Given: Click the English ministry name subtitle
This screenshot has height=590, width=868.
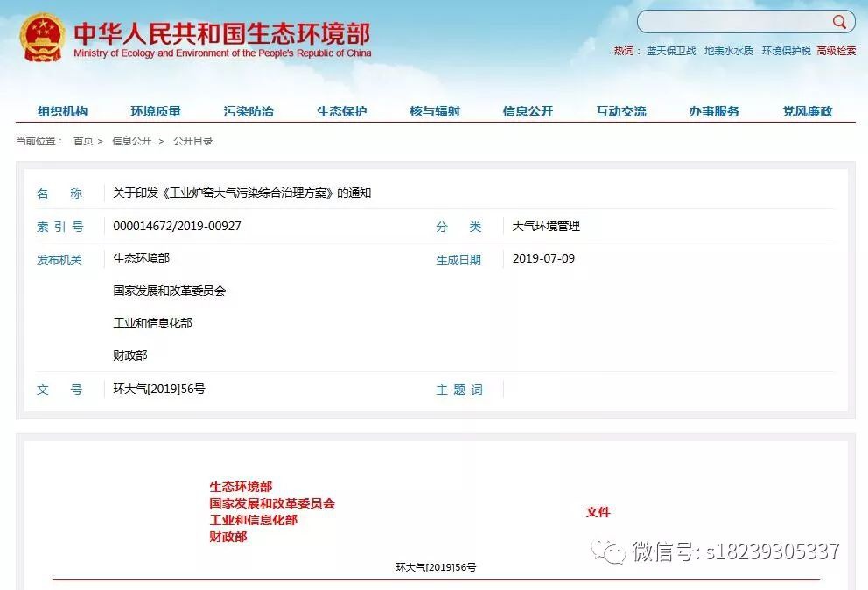Looking at the screenshot, I should tap(222, 53).
